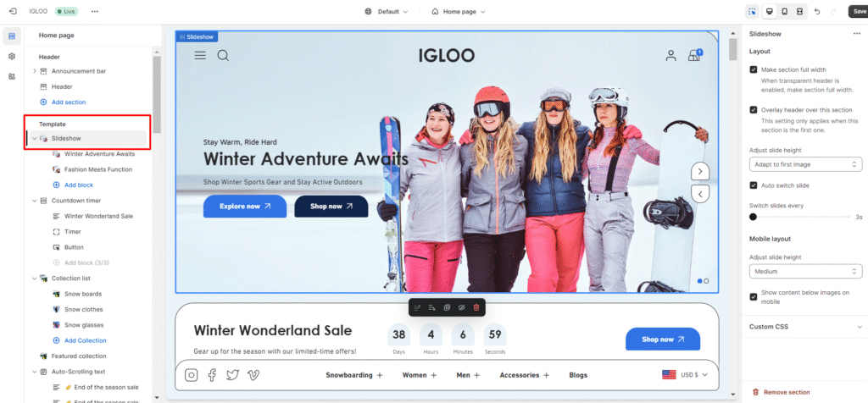Viewport: 868px width, 403px height.
Task: Click the Save button
Action: [858, 12]
